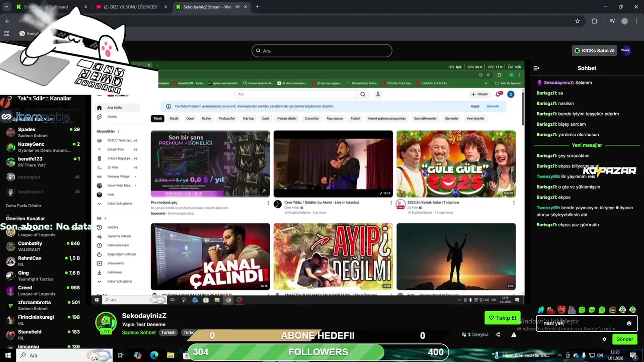Select the Hip hop filter chip
The width and height of the screenshot is (644, 362).
click(249, 119)
